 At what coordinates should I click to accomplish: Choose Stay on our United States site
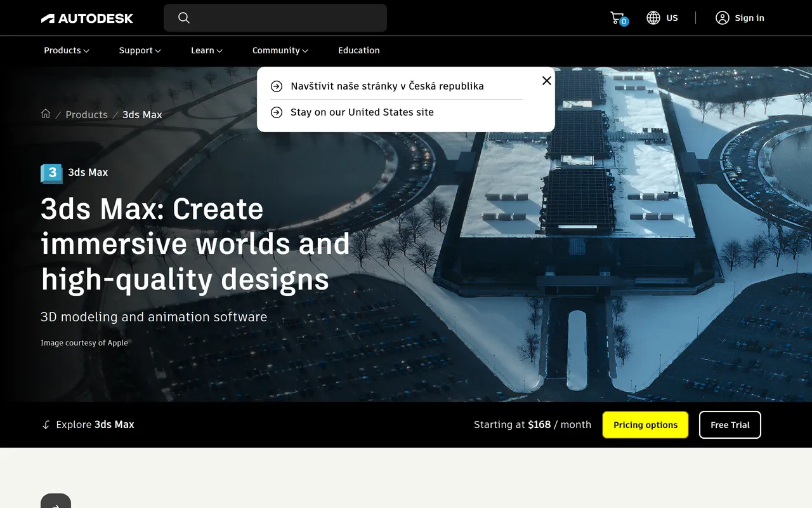coord(362,112)
